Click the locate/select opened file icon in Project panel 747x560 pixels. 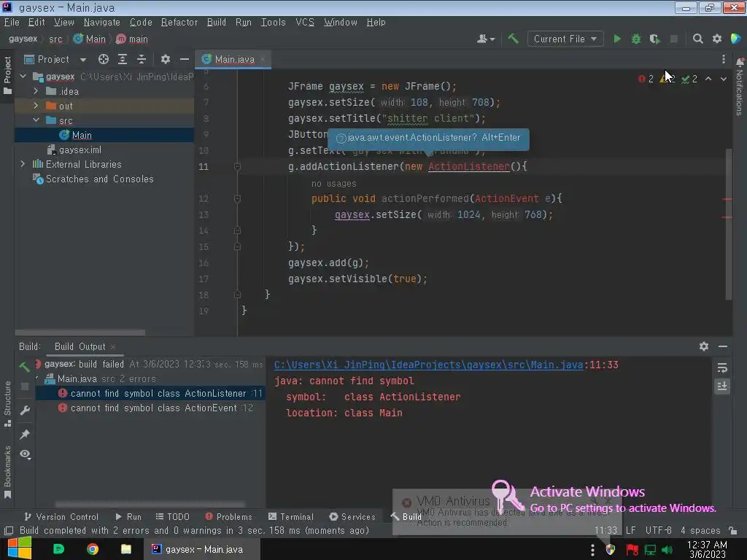coord(104,59)
